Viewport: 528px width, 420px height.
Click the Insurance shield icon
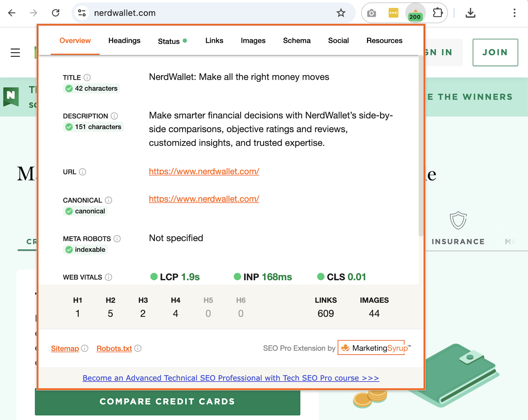tap(458, 220)
